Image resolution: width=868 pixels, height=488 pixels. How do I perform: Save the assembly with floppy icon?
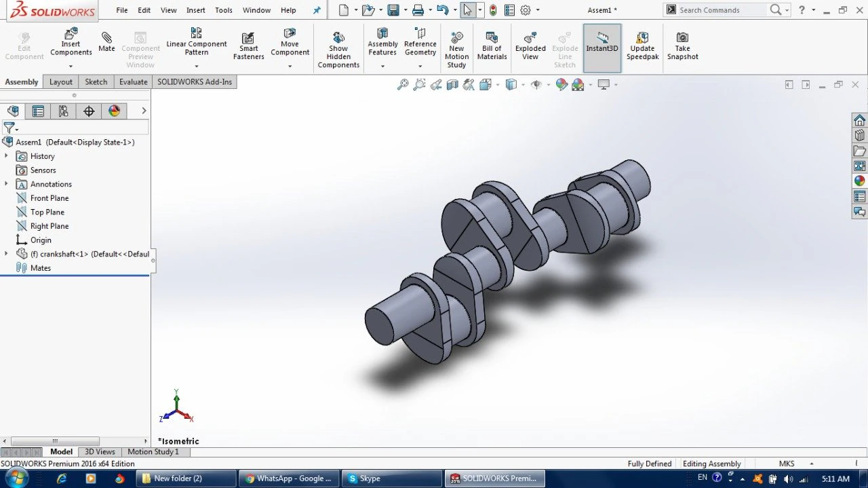(x=393, y=10)
